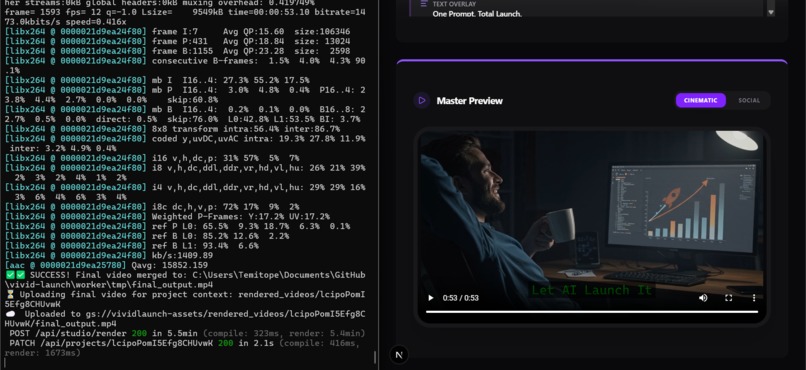Click the 'consecutive B-frames' terminal line

point(185,65)
